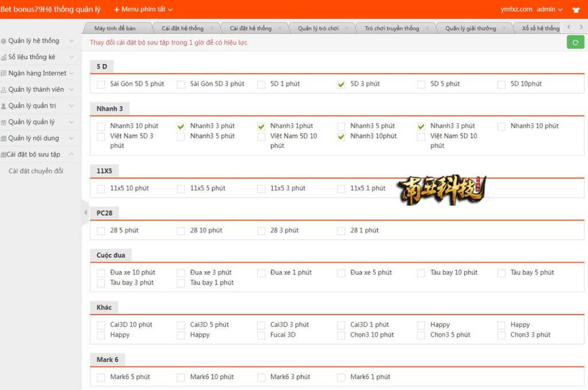
Task: Tick the Fucai 3D checkbox
Action: [x=261, y=336]
